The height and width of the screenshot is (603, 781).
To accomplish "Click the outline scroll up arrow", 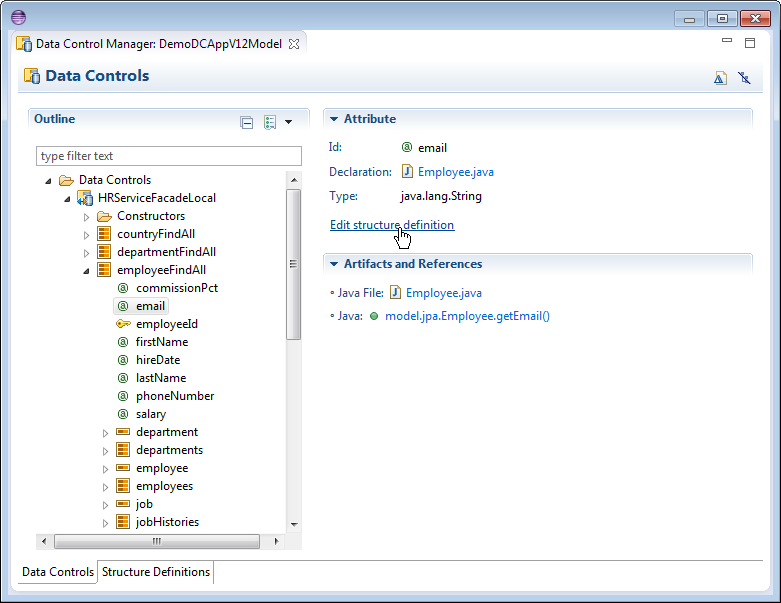I will click(x=294, y=180).
